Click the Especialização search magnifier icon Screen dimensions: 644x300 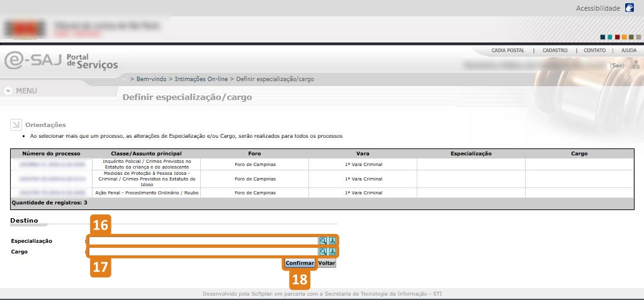323,241
